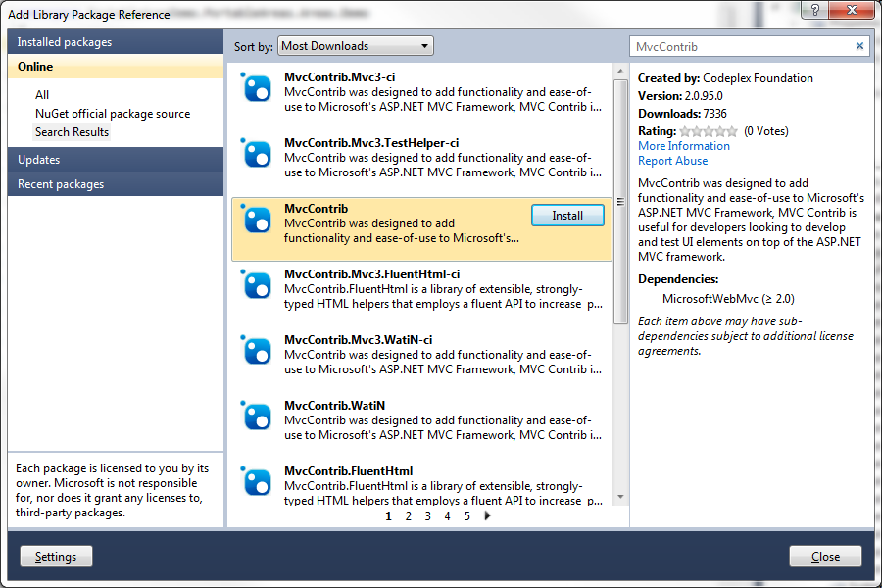Go to results page 5
Image resolution: width=882 pixels, height=588 pixels.
tap(466, 516)
